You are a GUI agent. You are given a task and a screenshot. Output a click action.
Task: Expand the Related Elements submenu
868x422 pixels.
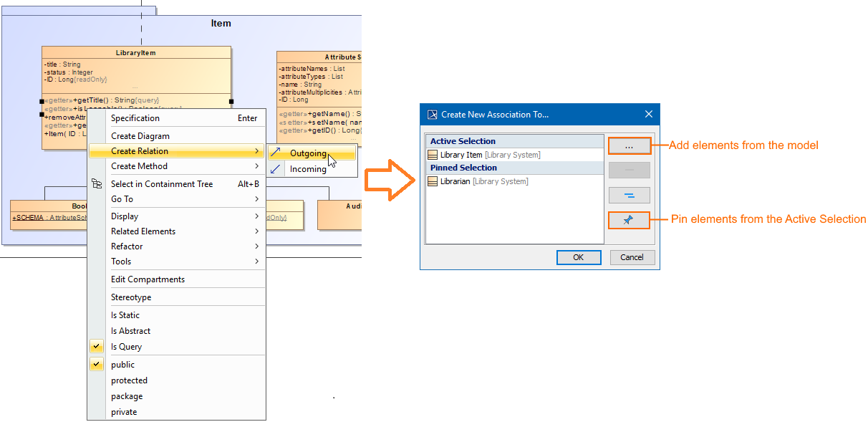point(176,231)
